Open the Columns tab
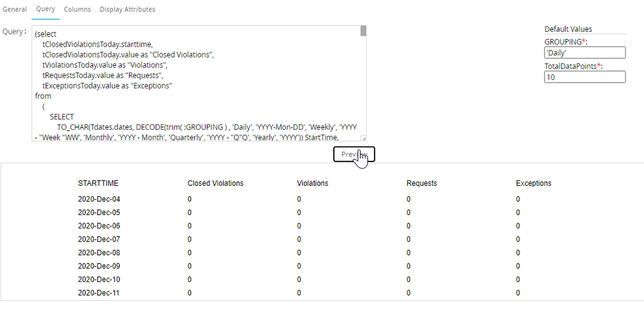Image resolution: width=644 pixels, height=315 pixels. (x=77, y=10)
